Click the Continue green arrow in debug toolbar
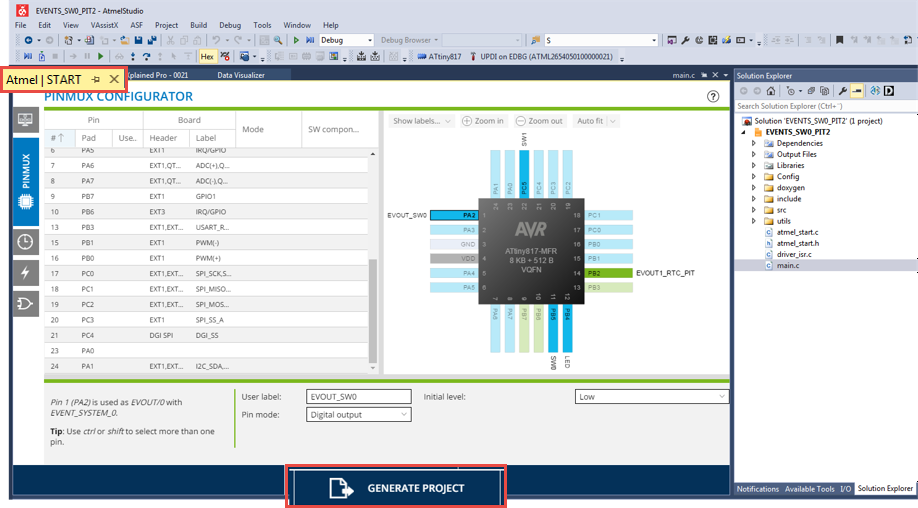Image resolution: width=918 pixels, height=508 pixels. pos(101,57)
